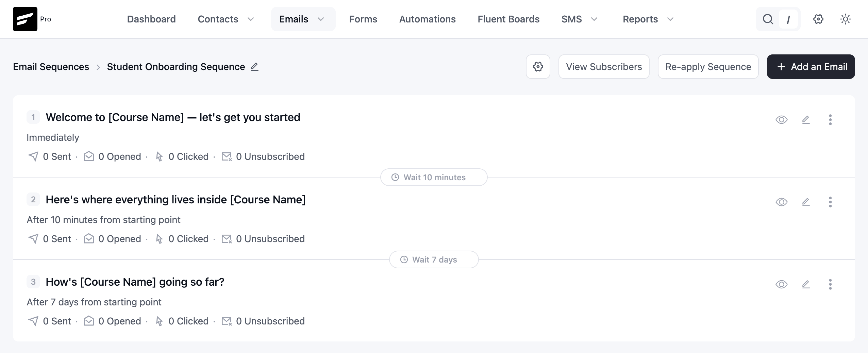The height and width of the screenshot is (353, 868).
Task: Edit the How's [Course Name] going email
Action: coord(806,284)
